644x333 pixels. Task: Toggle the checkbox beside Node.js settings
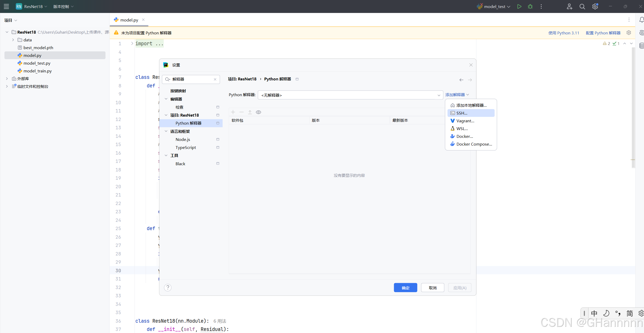[x=218, y=139]
